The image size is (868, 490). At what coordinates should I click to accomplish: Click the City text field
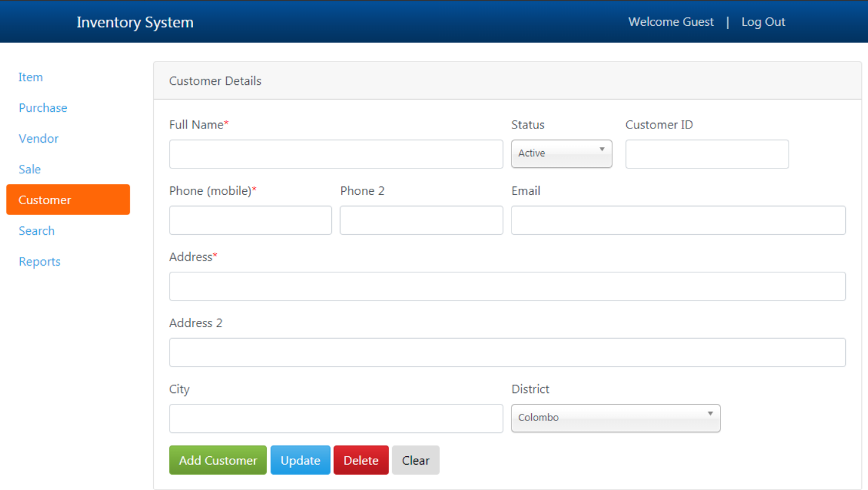click(336, 419)
